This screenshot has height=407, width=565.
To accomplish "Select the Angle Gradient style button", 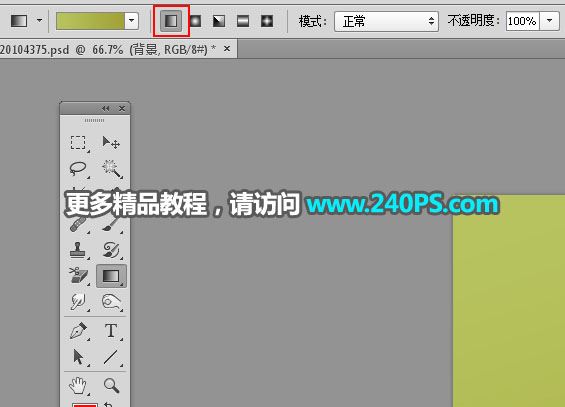I will point(219,21).
